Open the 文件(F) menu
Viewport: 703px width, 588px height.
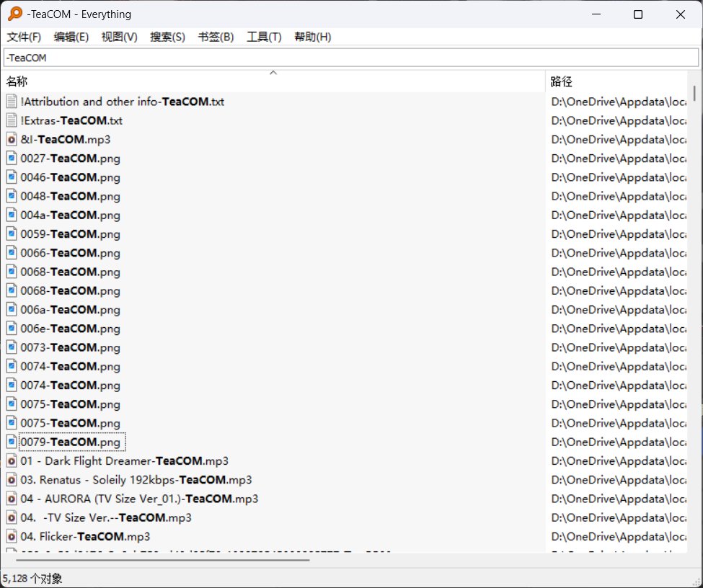coord(24,37)
